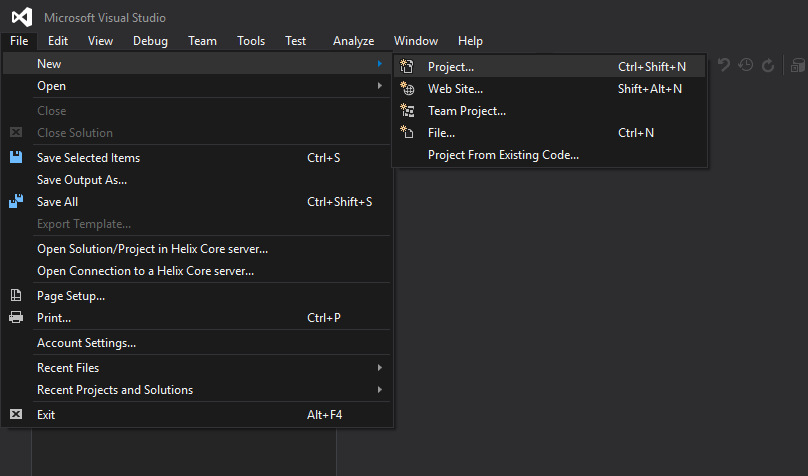
Task: Choose Print... from File menu
Action: coord(197,317)
